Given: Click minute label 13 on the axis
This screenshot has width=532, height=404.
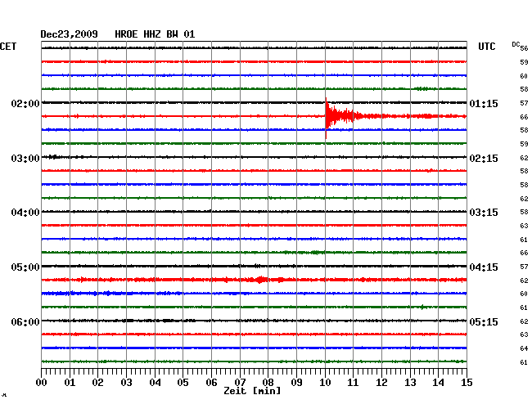Looking at the screenshot, I should (x=410, y=383).
